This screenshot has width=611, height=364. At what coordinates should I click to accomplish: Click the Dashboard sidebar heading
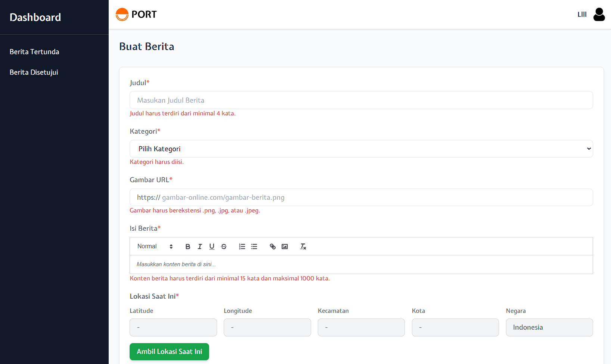tap(35, 17)
